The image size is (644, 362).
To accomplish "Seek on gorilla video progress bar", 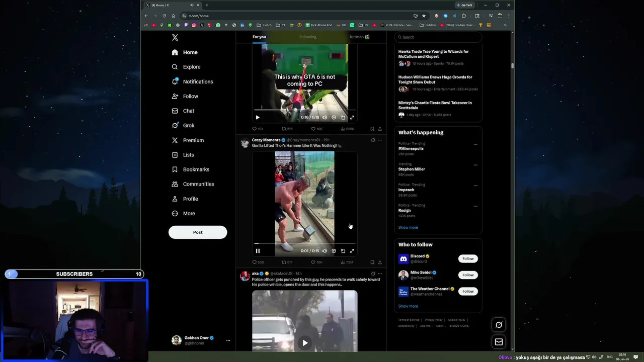I will pos(305,243).
